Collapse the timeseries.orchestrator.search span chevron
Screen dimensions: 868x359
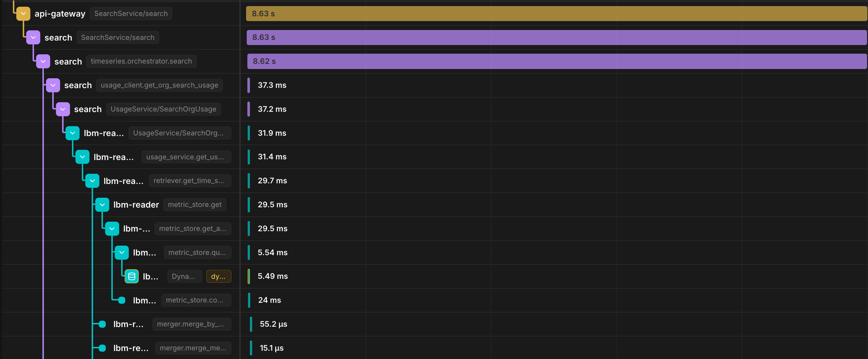pyautogui.click(x=43, y=61)
